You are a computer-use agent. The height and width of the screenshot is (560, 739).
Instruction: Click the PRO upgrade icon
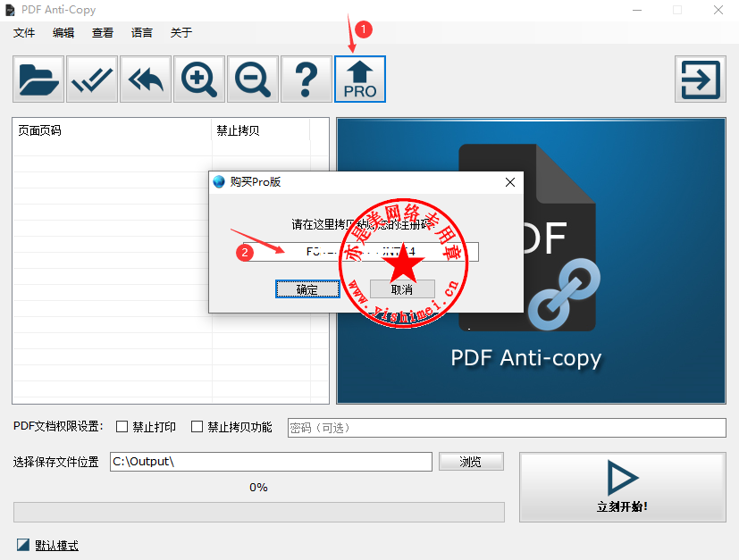360,79
